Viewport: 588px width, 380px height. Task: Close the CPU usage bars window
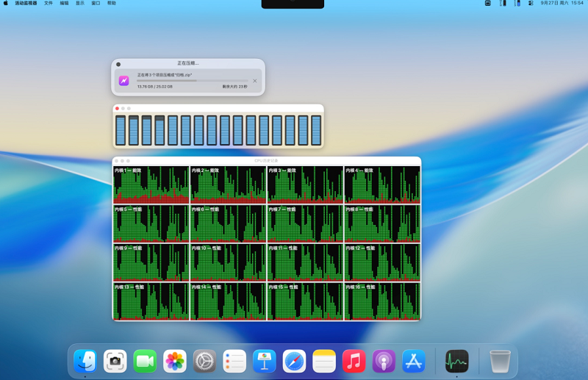pyautogui.click(x=118, y=108)
